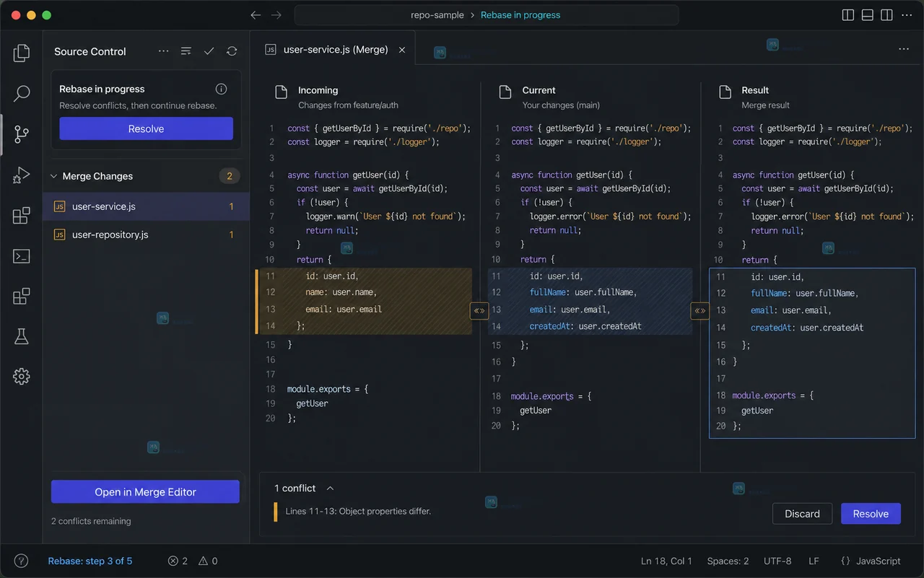The width and height of the screenshot is (924, 578).
Task: Toggle the primary sidebar layout icon
Action: tap(848, 15)
